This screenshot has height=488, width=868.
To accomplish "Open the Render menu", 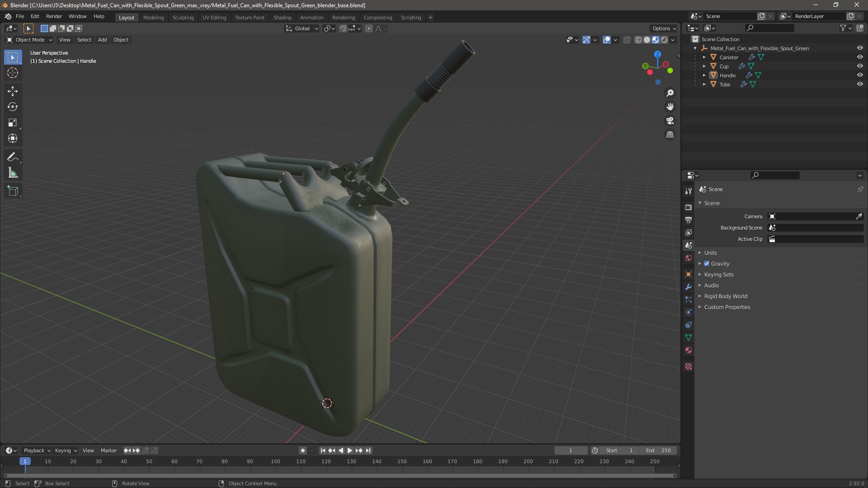I will [x=54, y=16].
